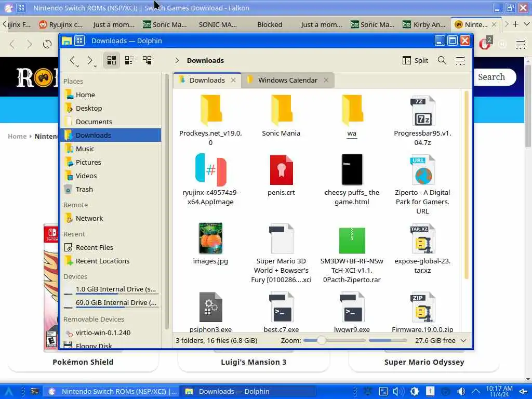Screen dimensions: 532x399
Task: Open Luigi's Mansion 3 link
Action: (x=254, y=362)
